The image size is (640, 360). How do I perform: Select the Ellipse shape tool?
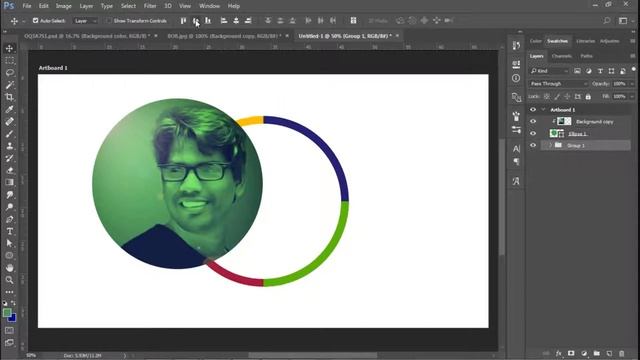[x=9, y=256]
